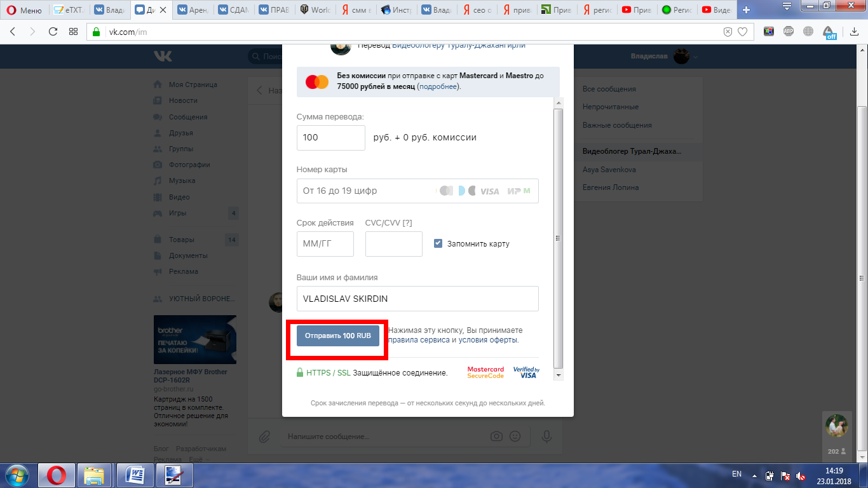Viewport: 868px width, 488px height.
Task: Go back with browser back arrow
Action: click(13, 32)
